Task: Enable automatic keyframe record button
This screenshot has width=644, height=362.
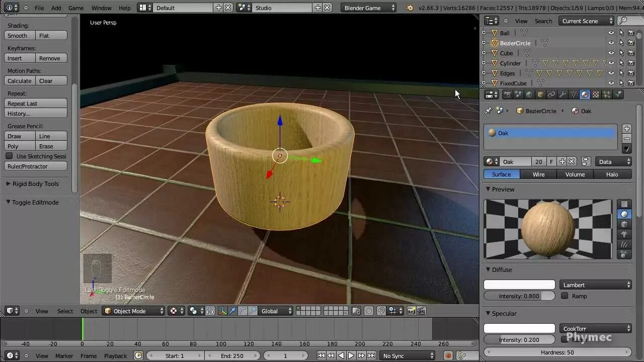Action: point(448,355)
